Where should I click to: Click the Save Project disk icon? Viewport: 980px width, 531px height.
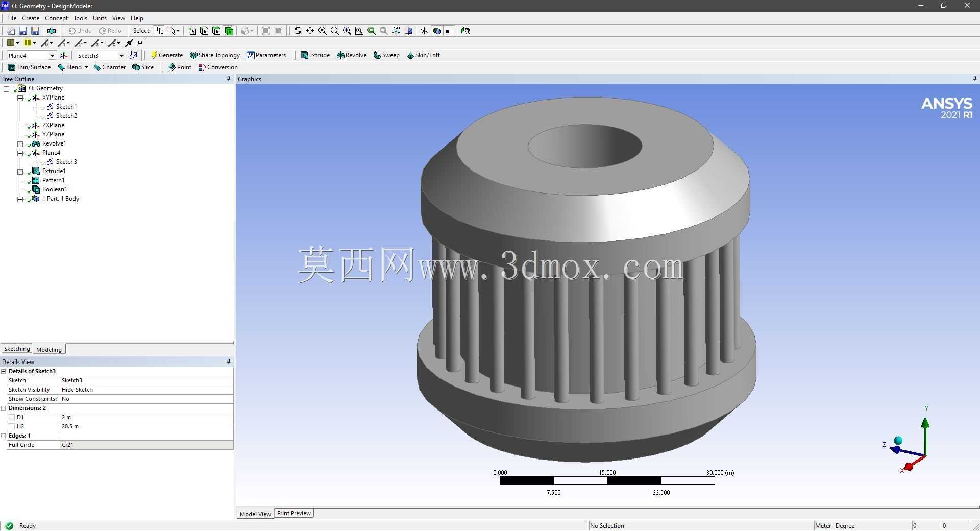[23, 31]
